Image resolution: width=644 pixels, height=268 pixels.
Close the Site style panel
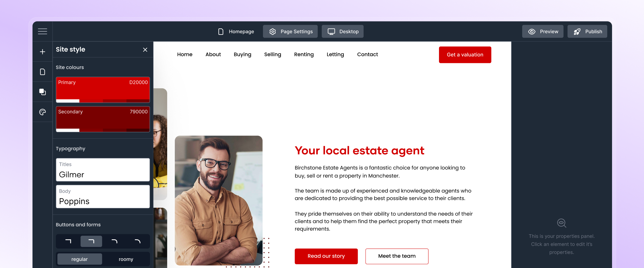[145, 50]
